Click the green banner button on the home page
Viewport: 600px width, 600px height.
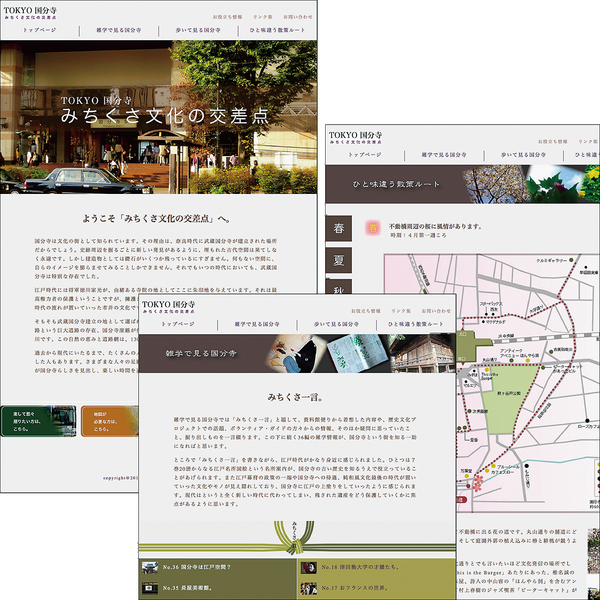[x=40, y=417]
